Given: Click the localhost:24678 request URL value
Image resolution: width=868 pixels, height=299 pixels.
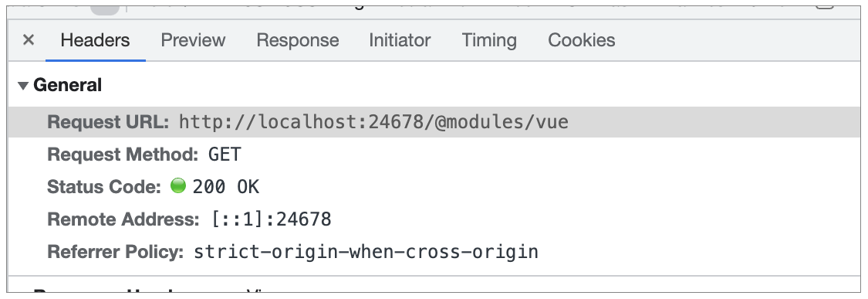Looking at the screenshot, I should [373, 122].
